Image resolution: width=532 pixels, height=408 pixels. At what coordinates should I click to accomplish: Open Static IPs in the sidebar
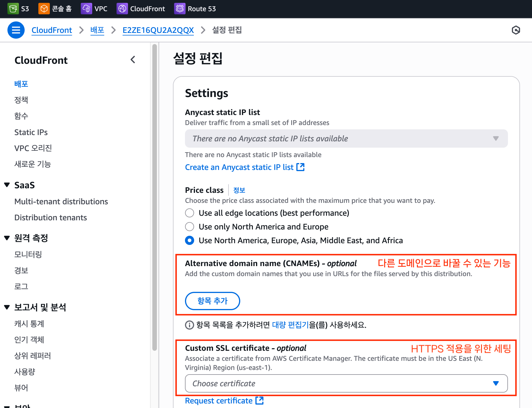point(31,132)
